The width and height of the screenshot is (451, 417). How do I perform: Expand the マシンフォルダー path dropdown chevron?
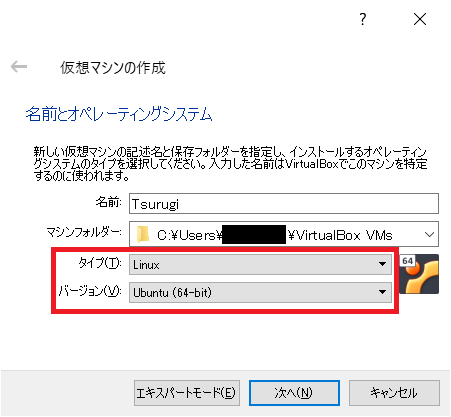(429, 234)
